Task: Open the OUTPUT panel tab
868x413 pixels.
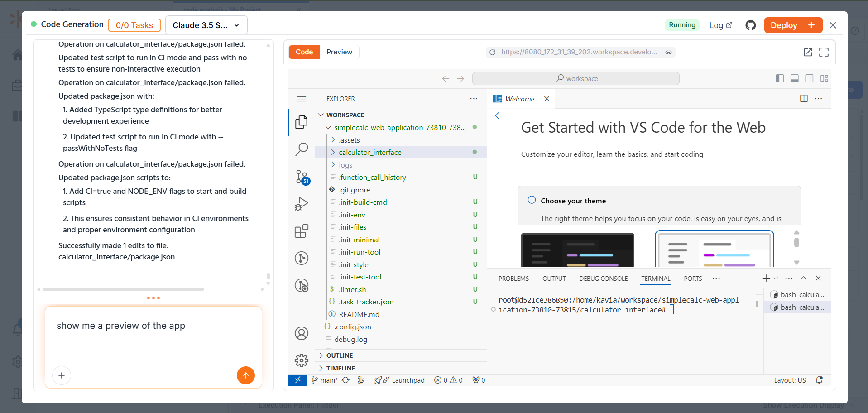Action: click(x=554, y=279)
